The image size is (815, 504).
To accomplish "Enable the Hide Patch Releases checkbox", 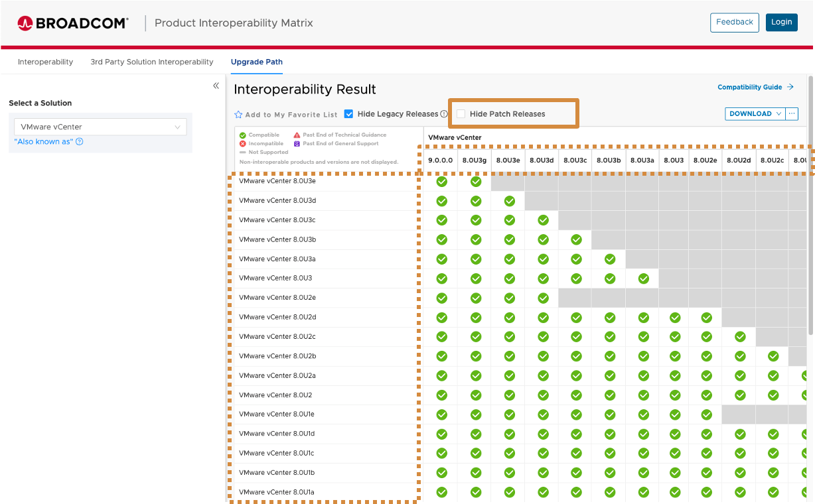I will click(x=461, y=113).
